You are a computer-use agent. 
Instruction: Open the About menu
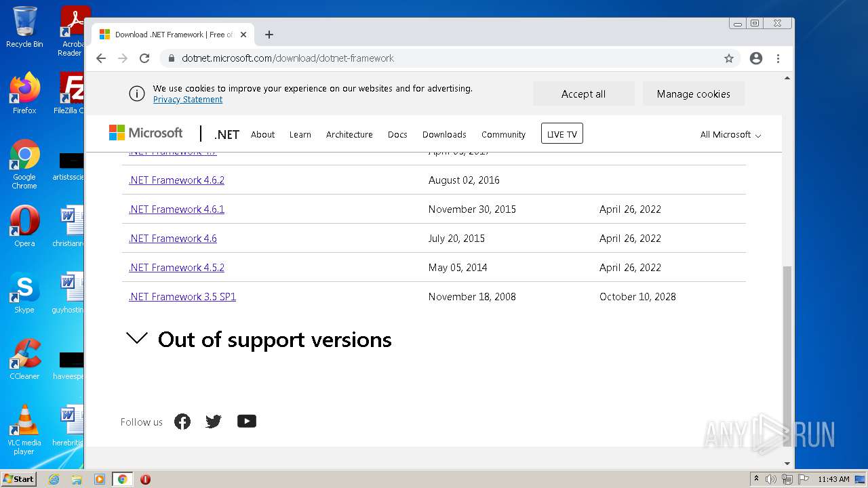[x=263, y=134]
